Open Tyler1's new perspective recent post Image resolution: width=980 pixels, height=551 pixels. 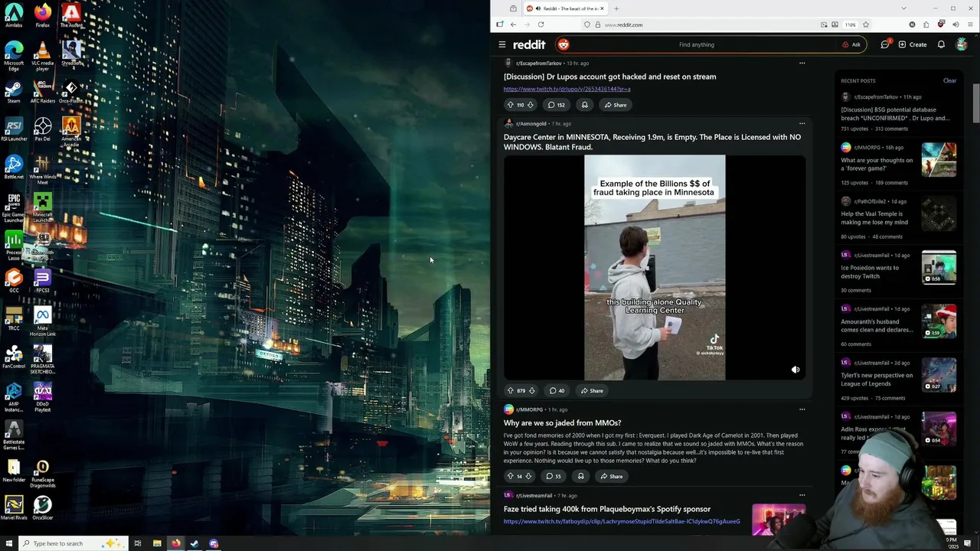coord(877,379)
